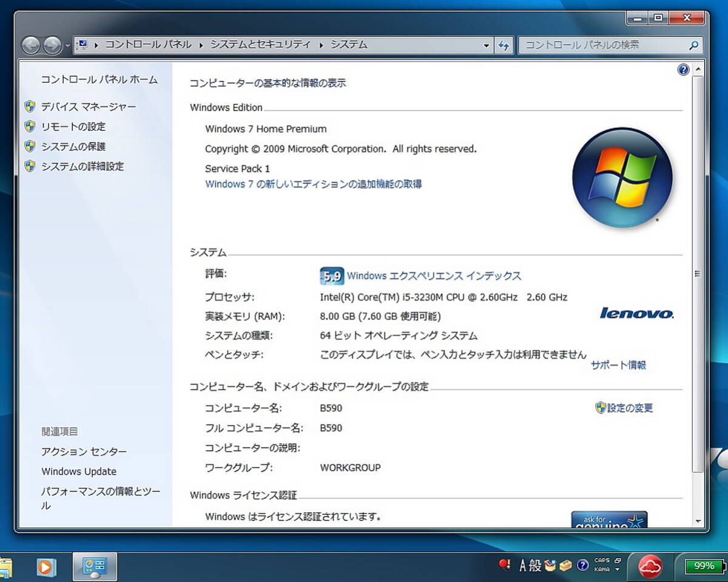Click the vertical scrollbar thumb
This screenshot has height=582, width=728.
coord(698,274)
